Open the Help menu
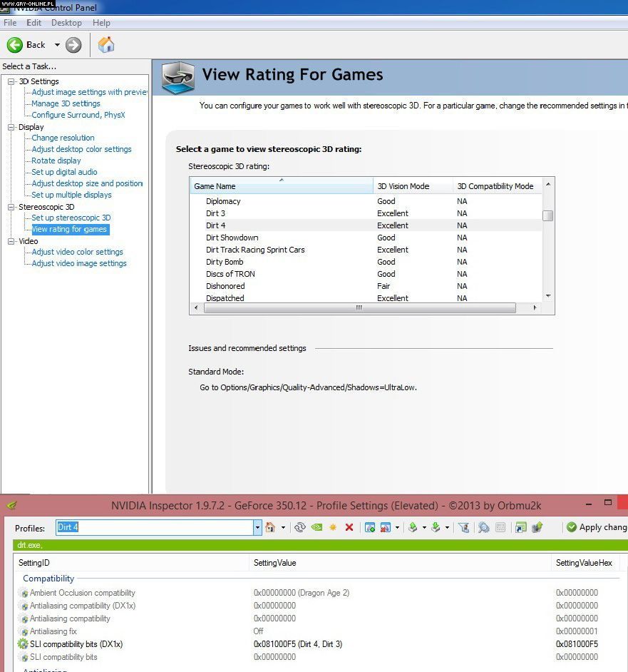Screen dimensions: 628x672 pyautogui.click(x=102, y=23)
